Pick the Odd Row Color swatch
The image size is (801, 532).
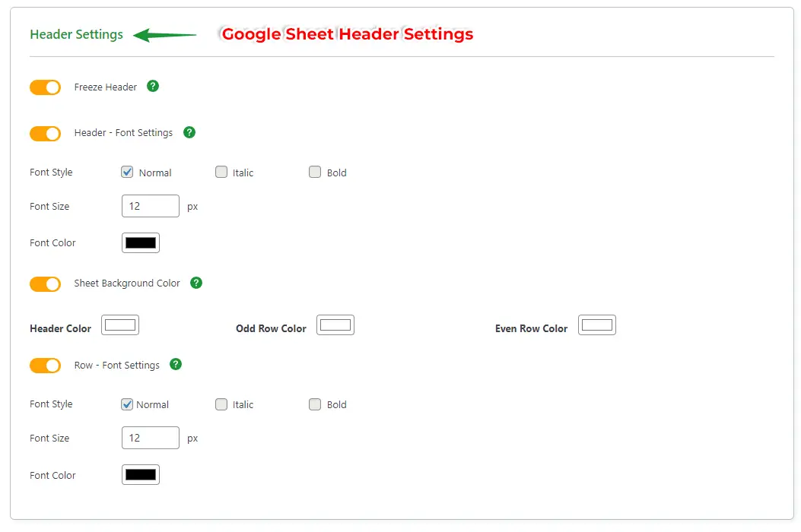(x=335, y=325)
